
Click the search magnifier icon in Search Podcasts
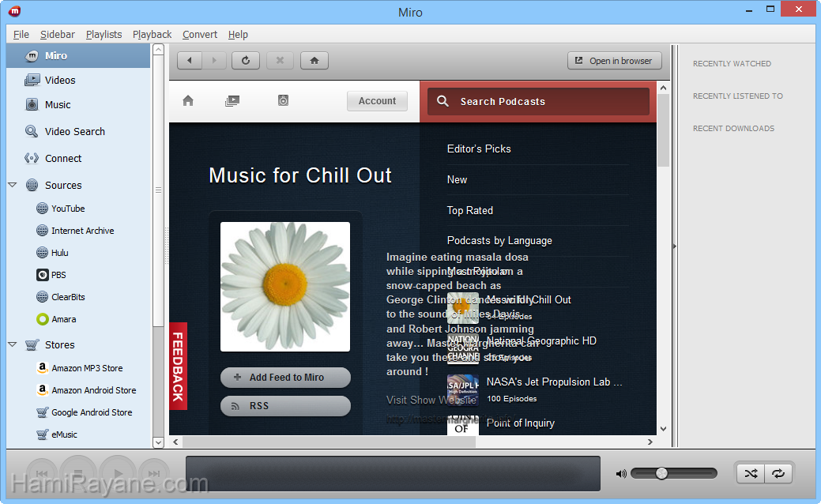click(x=443, y=101)
